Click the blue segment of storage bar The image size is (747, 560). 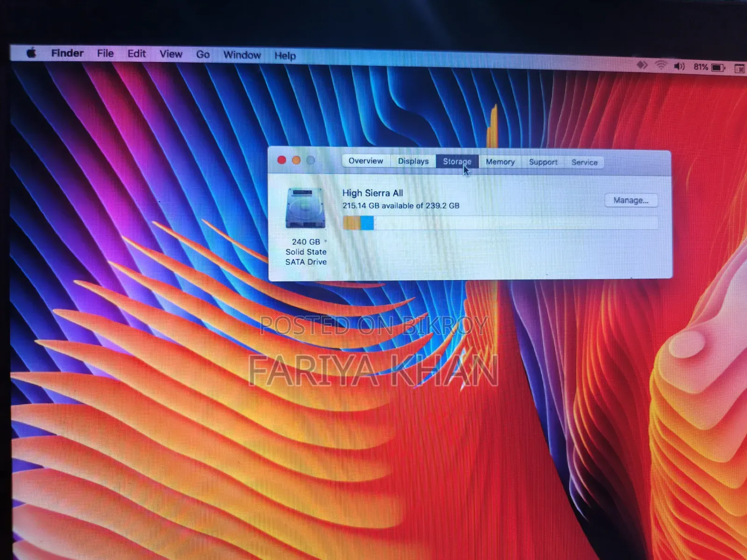pos(367,223)
